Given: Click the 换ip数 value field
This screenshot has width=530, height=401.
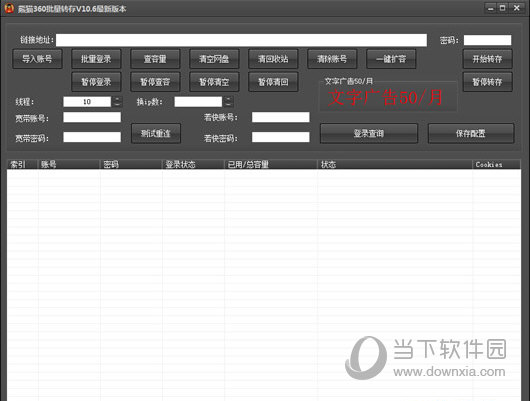Looking at the screenshot, I should pos(198,102).
